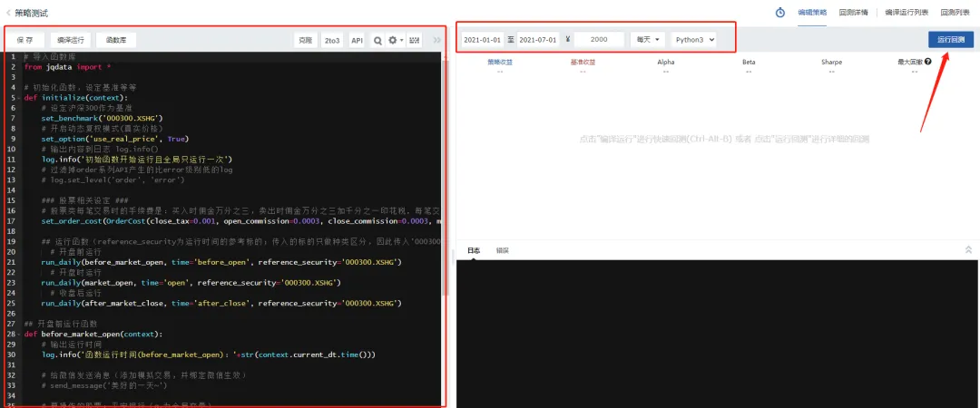Click the capital amount field 2000

pyautogui.click(x=599, y=39)
